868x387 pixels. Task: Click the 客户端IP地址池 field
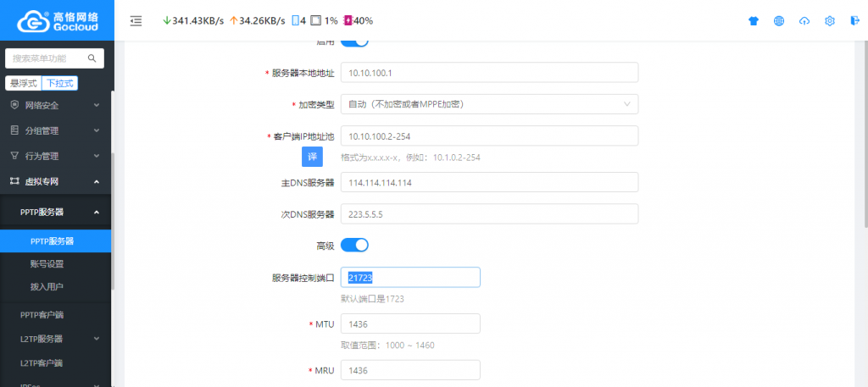489,136
